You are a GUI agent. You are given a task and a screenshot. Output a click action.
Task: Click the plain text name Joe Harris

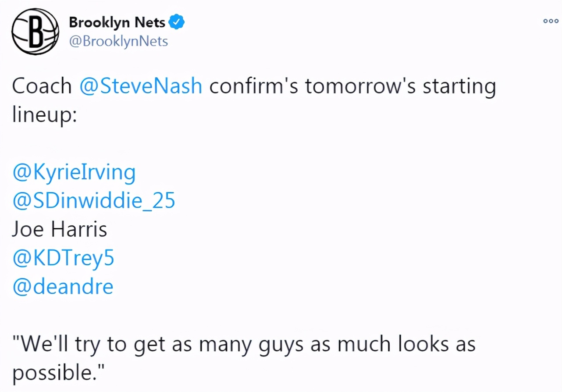pos(60,229)
